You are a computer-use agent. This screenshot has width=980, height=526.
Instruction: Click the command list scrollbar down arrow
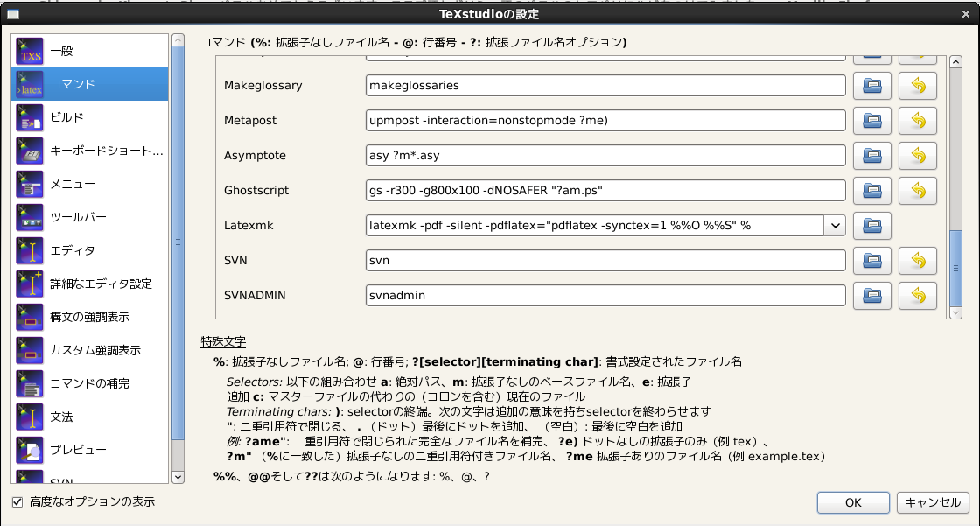pos(955,312)
